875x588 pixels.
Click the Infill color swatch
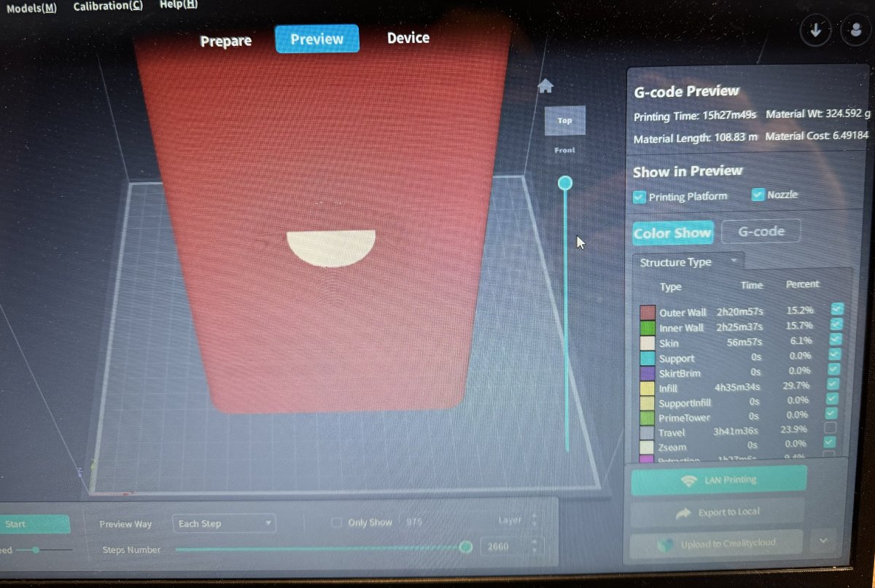tap(647, 388)
